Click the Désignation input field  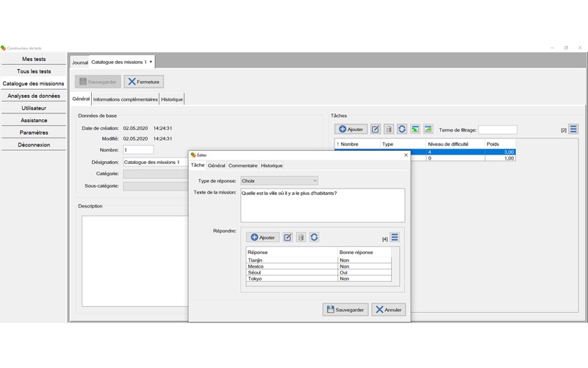click(156, 162)
